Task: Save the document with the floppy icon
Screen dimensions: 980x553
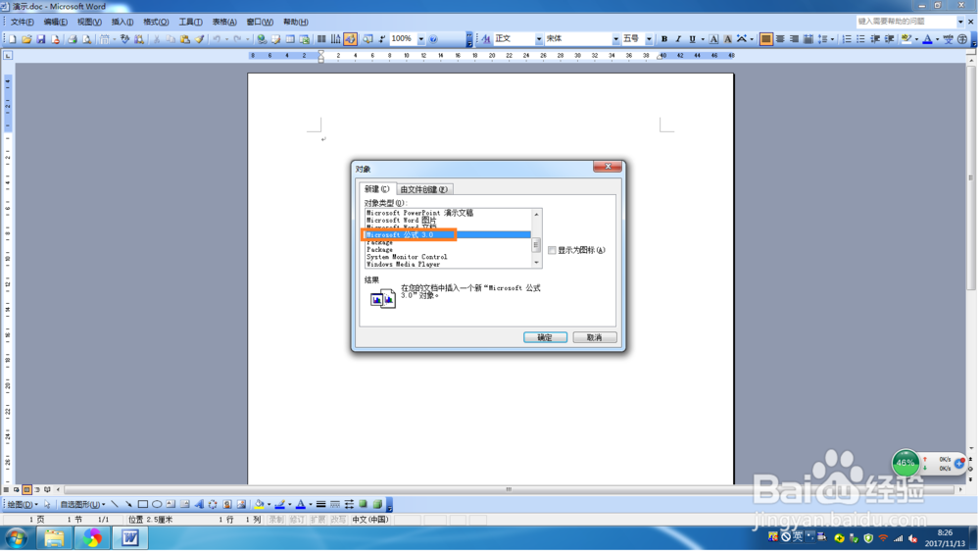Action: [40, 39]
